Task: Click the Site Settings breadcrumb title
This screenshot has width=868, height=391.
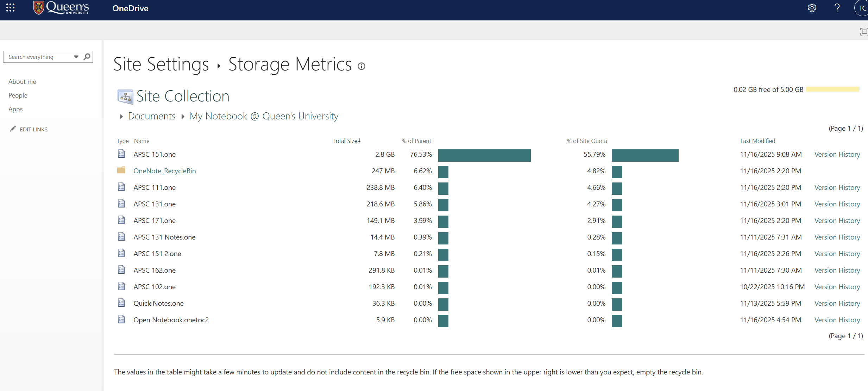Action: [x=161, y=64]
